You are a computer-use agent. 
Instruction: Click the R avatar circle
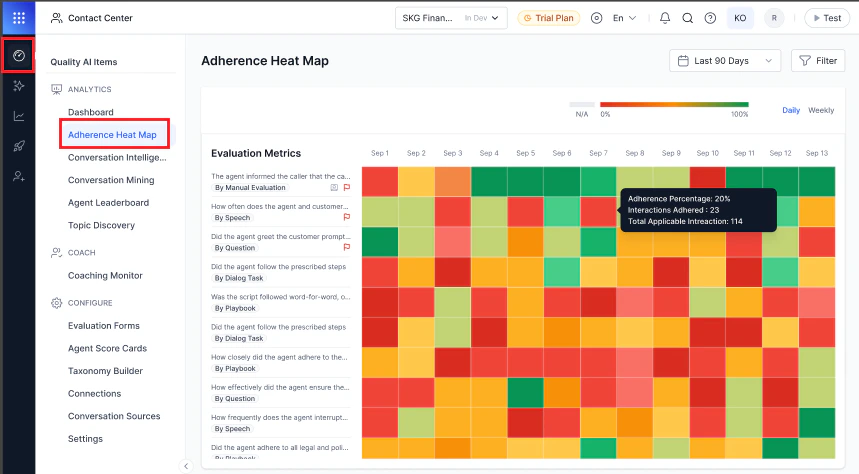pos(774,18)
